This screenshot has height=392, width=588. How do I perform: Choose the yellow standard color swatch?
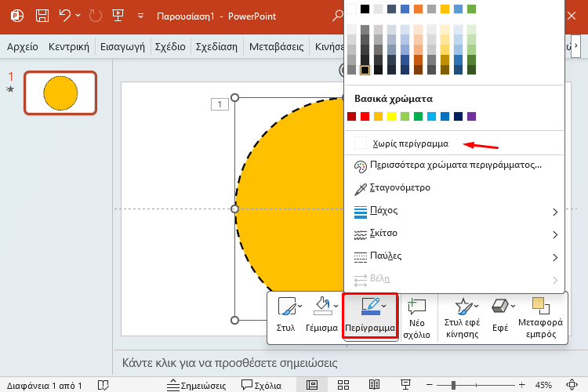[391, 116]
